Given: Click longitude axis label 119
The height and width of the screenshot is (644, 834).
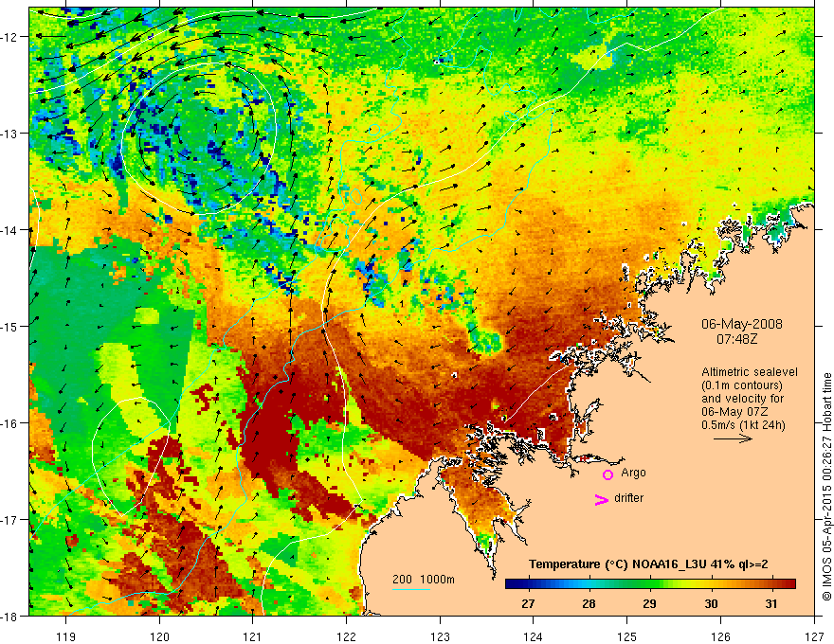Looking at the screenshot, I should tap(66, 636).
